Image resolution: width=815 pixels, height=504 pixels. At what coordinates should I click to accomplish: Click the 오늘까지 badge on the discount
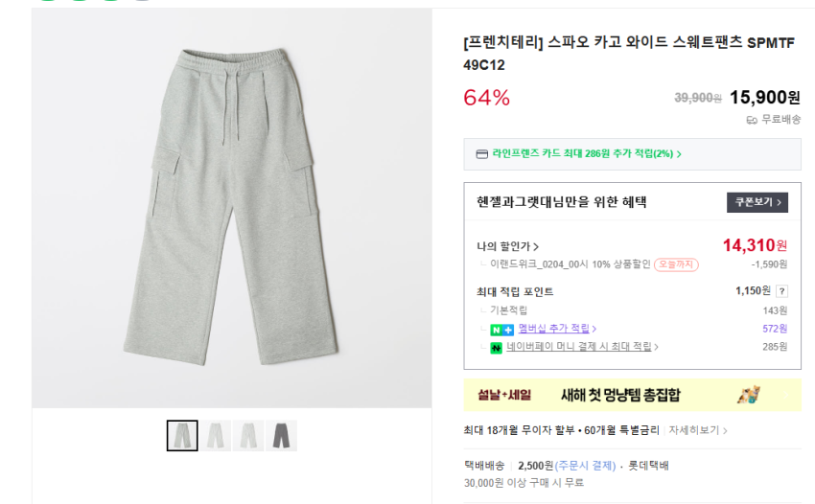pyautogui.click(x=676, y=264)
